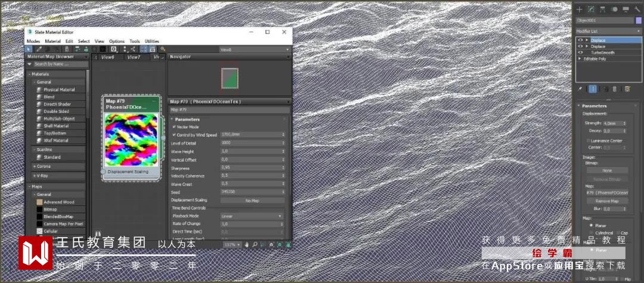Viewport: 644px width, 283px height.
Task: Click Move Children icon in Slate toolbar
Action: (x=77, y=49)
